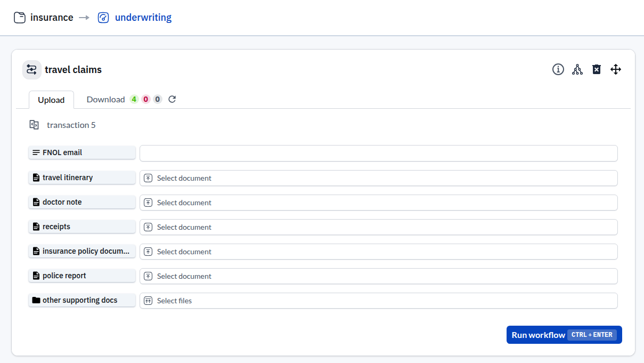Click the travel claims workflow icon
The height and width of the screenshot is (363, 644).
32,70
